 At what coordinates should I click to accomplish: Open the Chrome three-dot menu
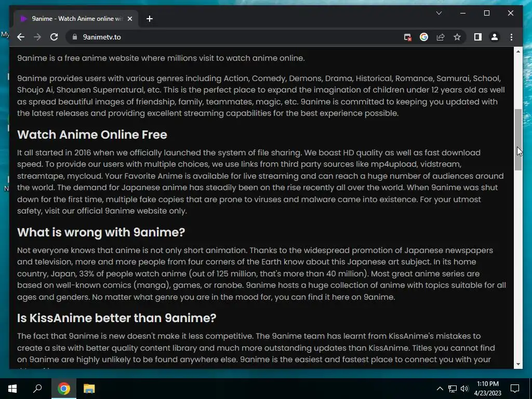511,37
